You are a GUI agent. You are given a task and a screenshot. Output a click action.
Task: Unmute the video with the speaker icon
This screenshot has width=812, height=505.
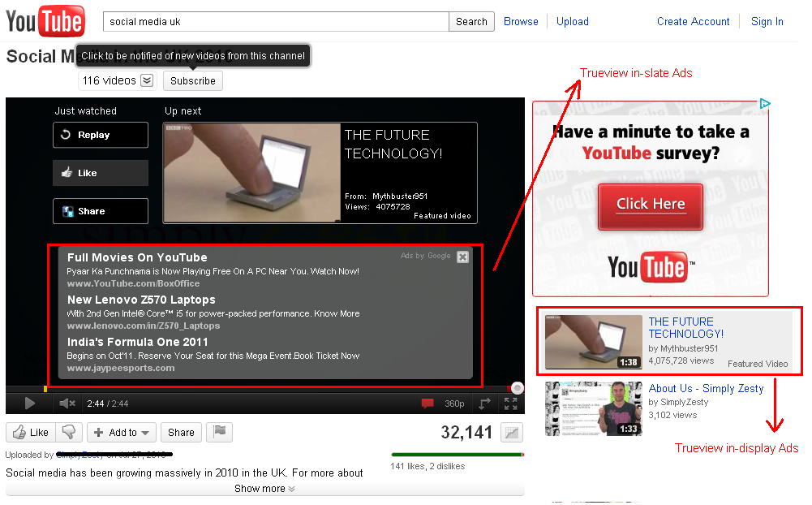67,404
